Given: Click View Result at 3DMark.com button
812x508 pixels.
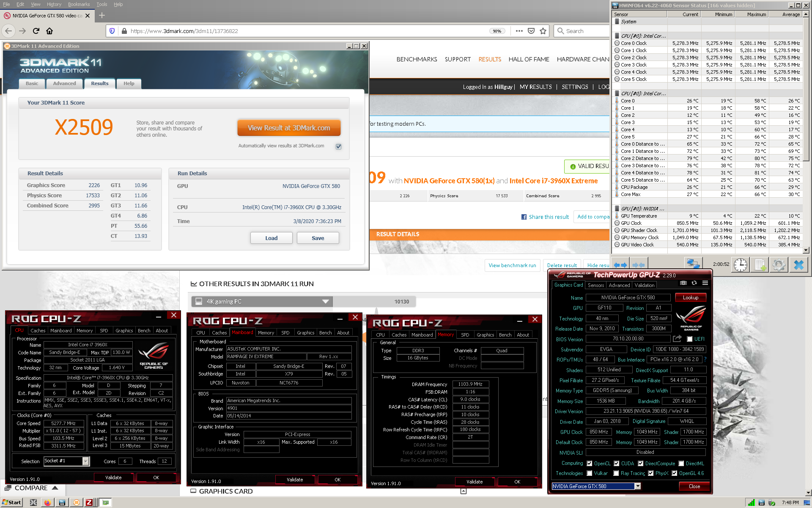Looking at the screenshot, I should click(x=289, y=128).
